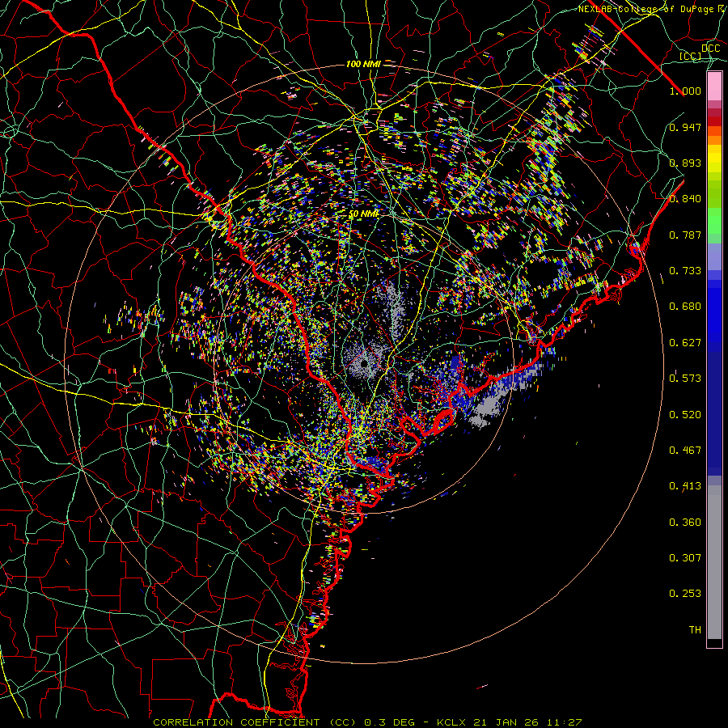Click the gray segment beside 0.307
Screen dimensions: 728x728
tap(714, 562)
